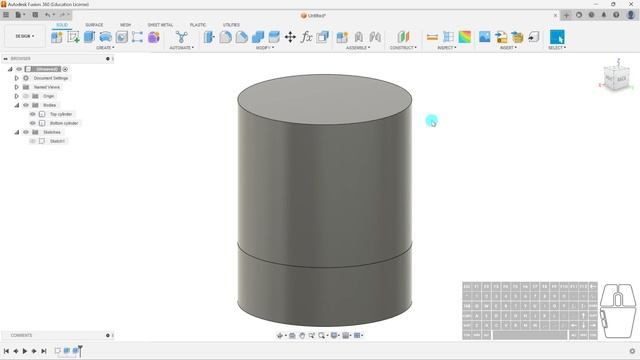This screenshot has height=360, width=640.
Task: Toggle visibility of the root component
Action: pos(19,69)
